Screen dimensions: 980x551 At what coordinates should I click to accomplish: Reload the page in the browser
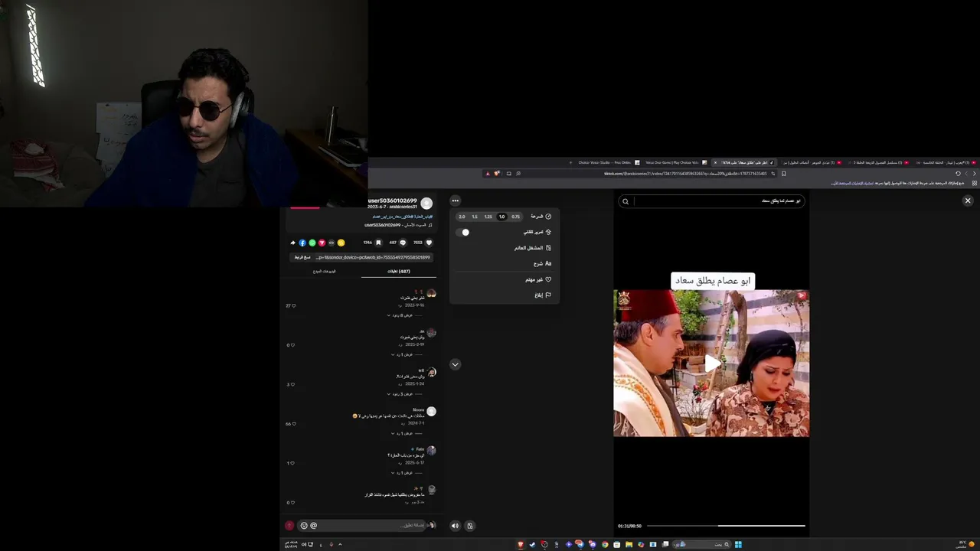(x=958, y=174)
